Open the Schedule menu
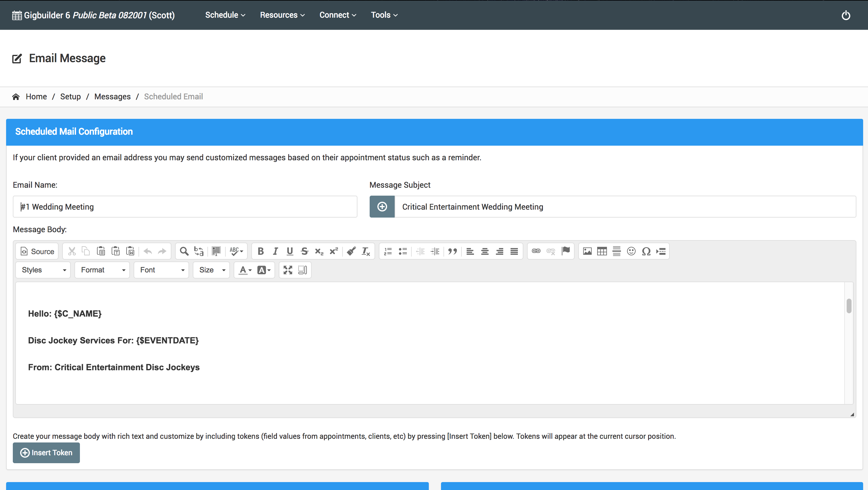Screen dimensions: 868x490 (x=225, y=15)
